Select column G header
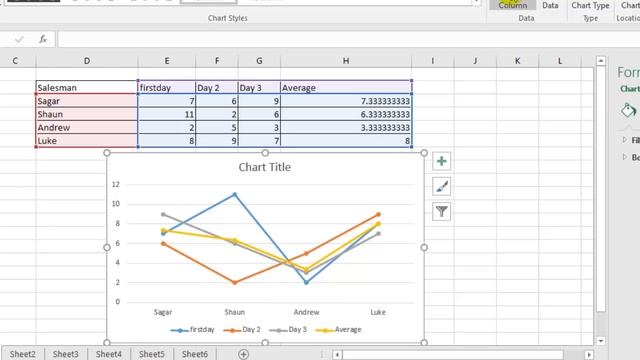Viewport: 640px width, 360px height. pyautogui.click(x=259, y=61)
